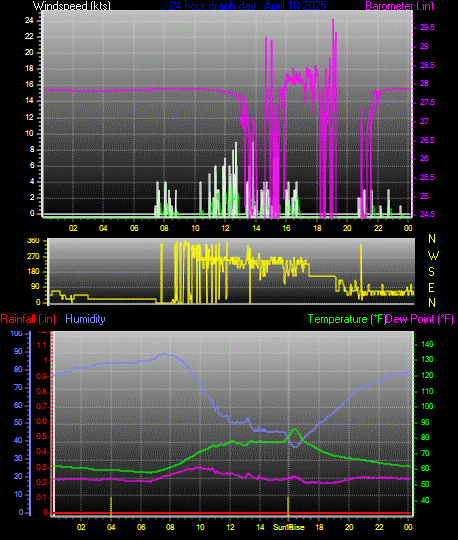The width and height of the screenshot is (458, 540).
Task: Click hour "06" on the windspeed graph time axis
Action: pyautogui.click(x=134, y=228)
